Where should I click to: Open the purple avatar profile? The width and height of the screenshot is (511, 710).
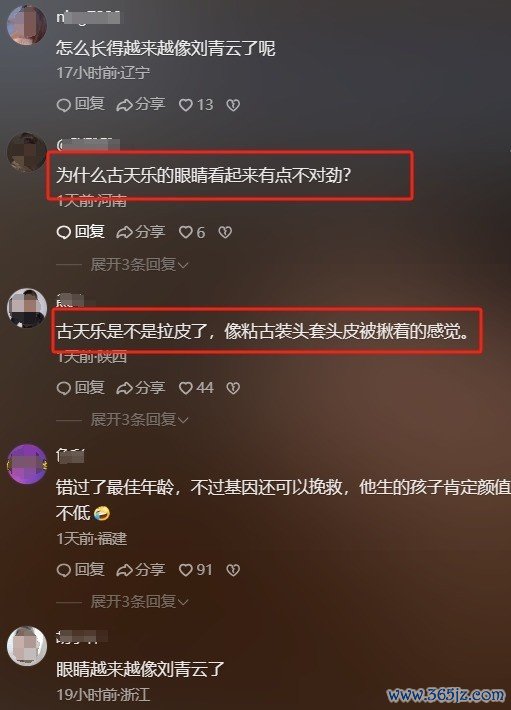(27, 464)
